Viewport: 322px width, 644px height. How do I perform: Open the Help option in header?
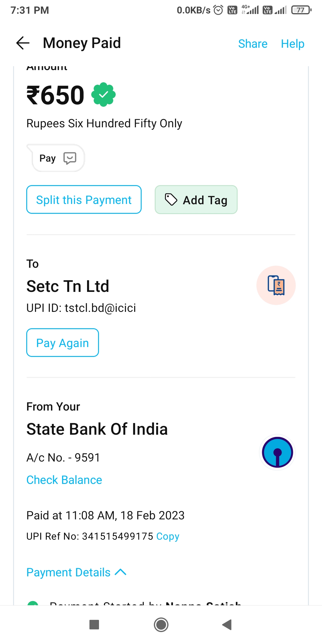point(292,44)
